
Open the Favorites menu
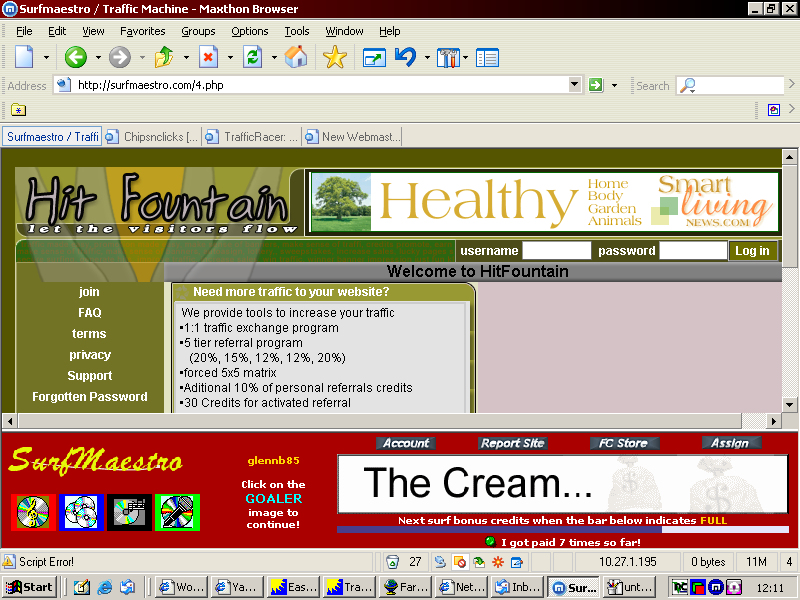143,31
